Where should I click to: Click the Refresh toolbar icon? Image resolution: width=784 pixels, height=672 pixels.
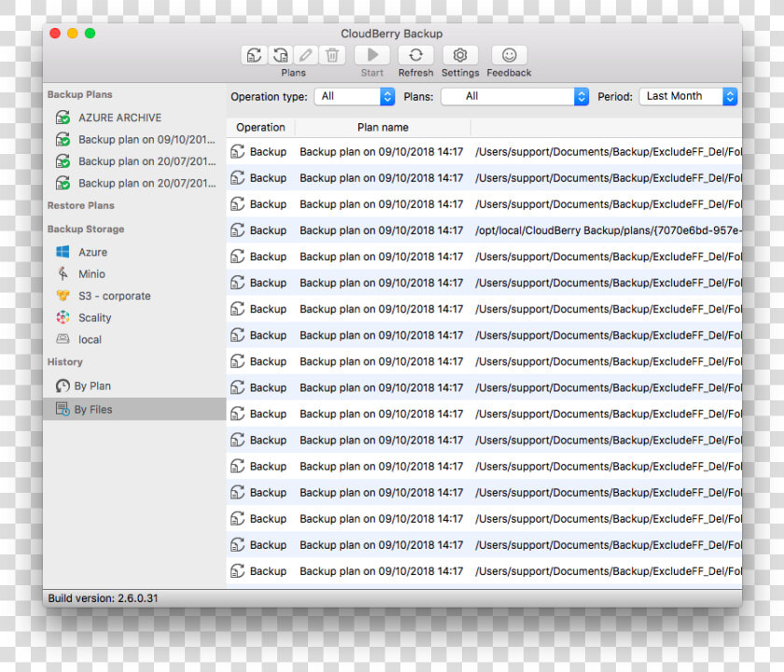416,55
